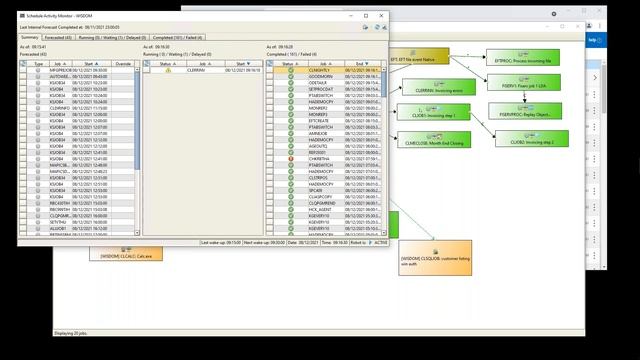
Task: Sort Completed table by End column header
Action: point(362,64)
